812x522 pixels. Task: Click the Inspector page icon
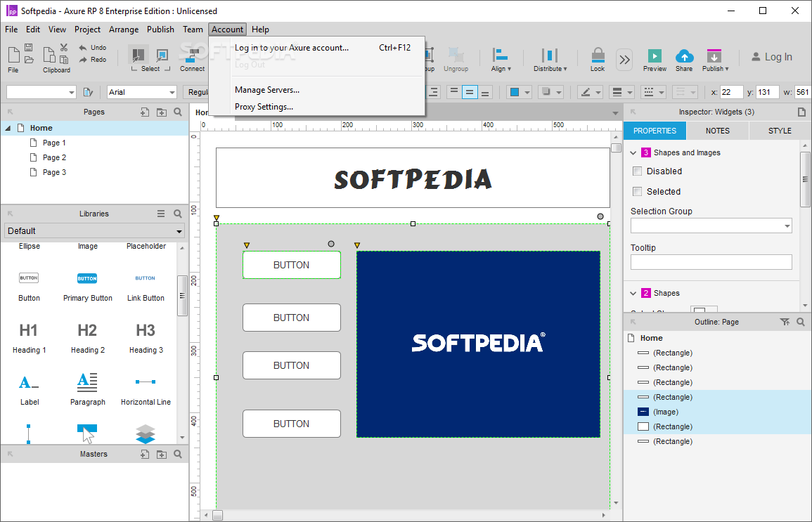(801, 112)
